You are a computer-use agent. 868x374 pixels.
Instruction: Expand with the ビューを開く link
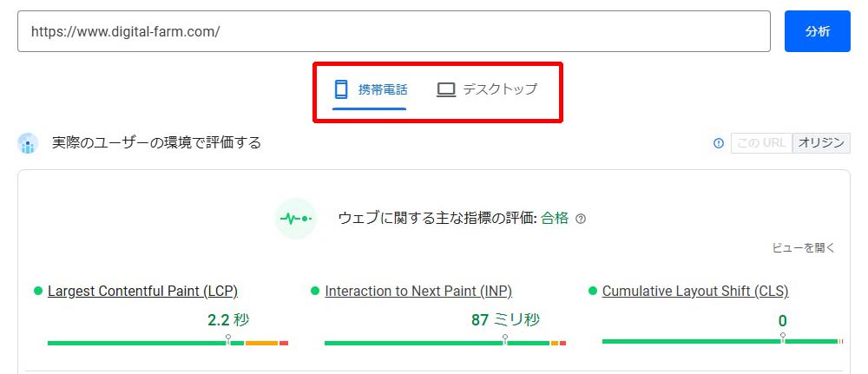[803, 248]
